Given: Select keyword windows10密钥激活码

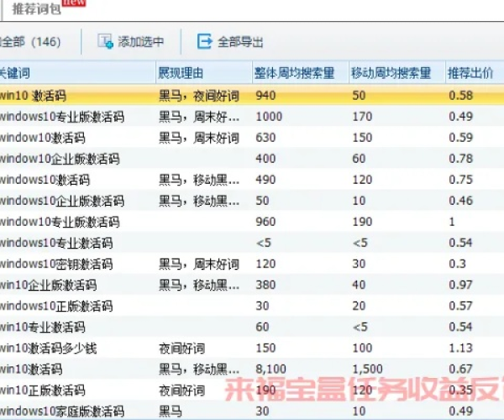Looking at the screenshot, I should tap(56, 264).
